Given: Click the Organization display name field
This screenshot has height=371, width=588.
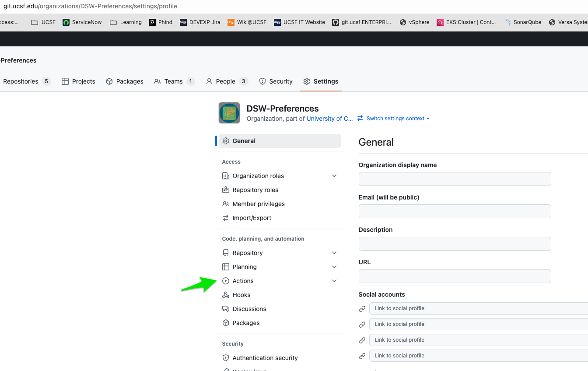Looking at the screenshot, I should tap(455, 179).
